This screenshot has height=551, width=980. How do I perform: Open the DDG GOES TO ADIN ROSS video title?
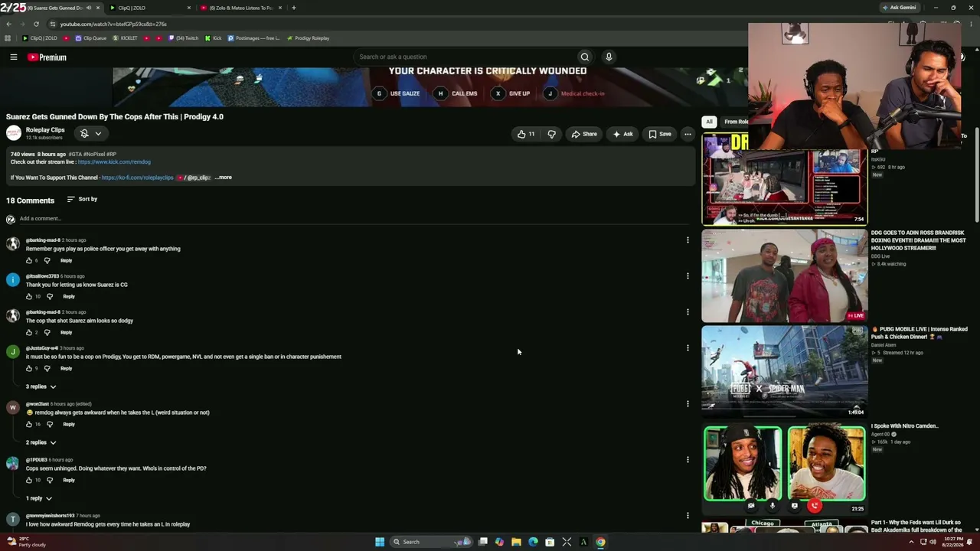click(918, 240)
